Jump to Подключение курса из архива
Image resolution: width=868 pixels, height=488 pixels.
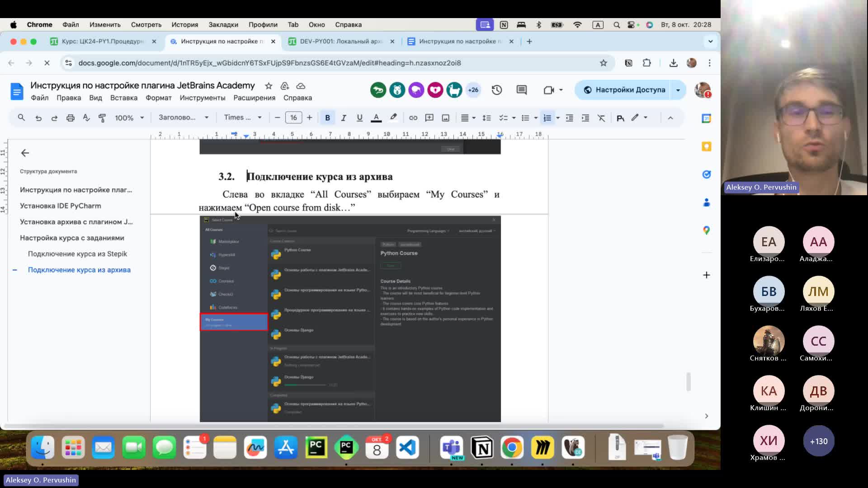(79, 270)
